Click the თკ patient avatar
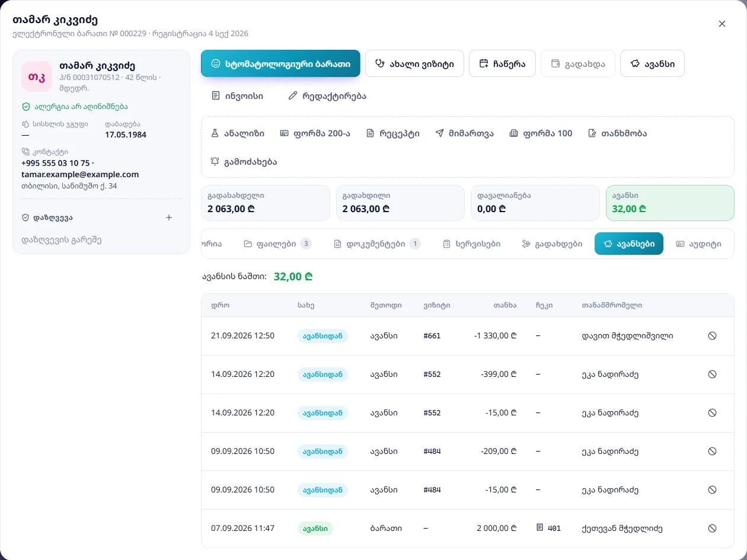The image size is (747, 560). pyautogui.click(x=37, y=76)
